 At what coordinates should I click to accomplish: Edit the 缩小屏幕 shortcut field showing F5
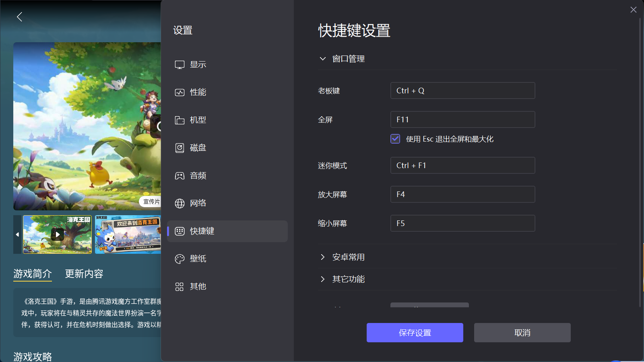[x=463, y=223]
